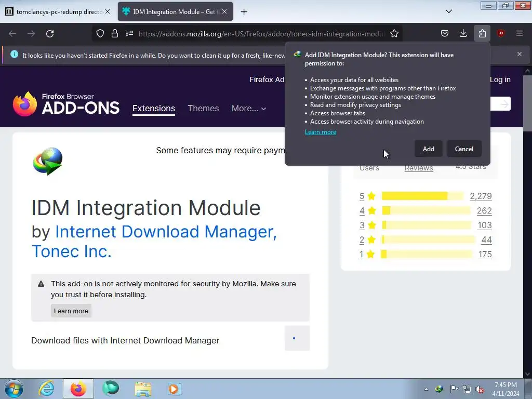Go back to previous page
Viewport: 532px width, 399px height.
12,34
